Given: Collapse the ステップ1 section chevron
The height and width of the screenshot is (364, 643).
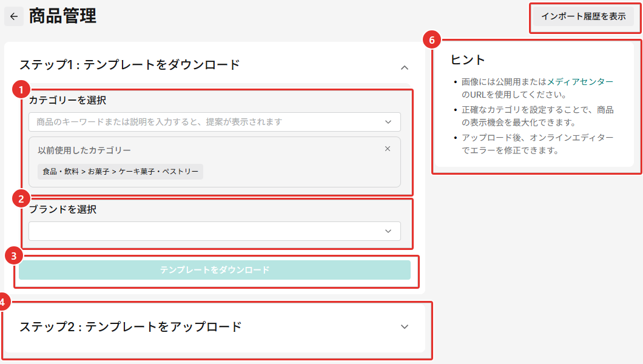Looking at the screenshot, I should [x=405, y=67].
